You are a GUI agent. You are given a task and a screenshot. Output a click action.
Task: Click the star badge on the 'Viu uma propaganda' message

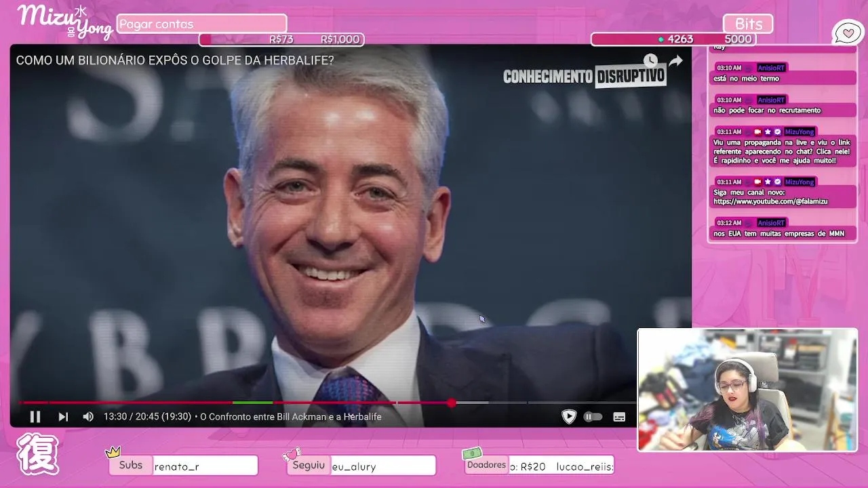[768, 131]
